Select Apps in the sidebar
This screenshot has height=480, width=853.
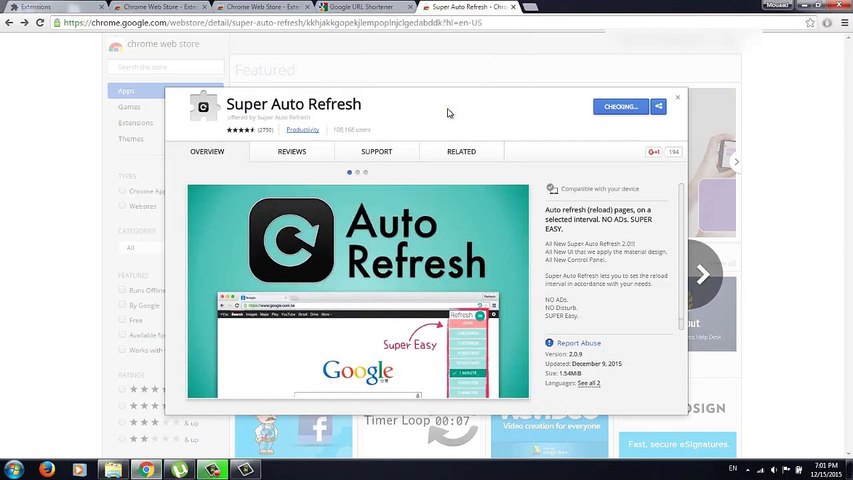click(126, 91)
